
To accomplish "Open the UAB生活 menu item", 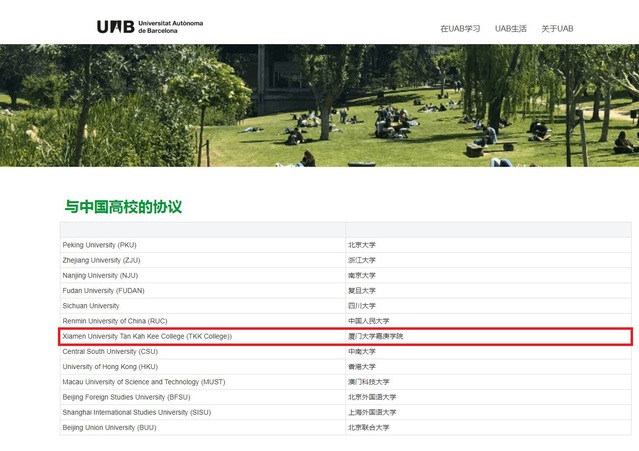I will pos(510,29).
